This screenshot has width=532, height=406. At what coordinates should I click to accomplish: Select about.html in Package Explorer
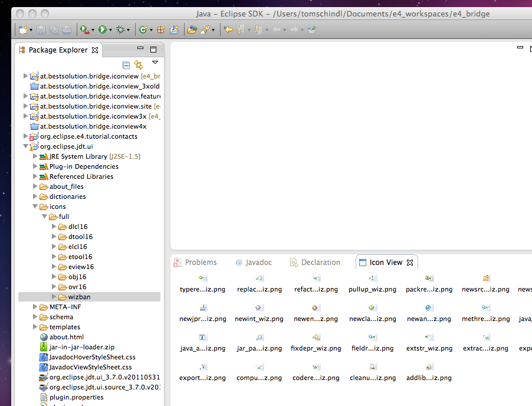pyautogui.click(x=66, y=337)
